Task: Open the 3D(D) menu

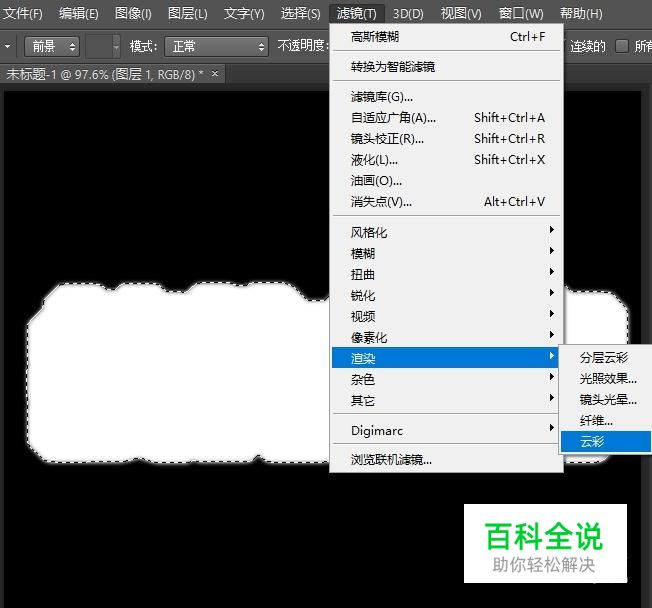Action: pos(408,14)
